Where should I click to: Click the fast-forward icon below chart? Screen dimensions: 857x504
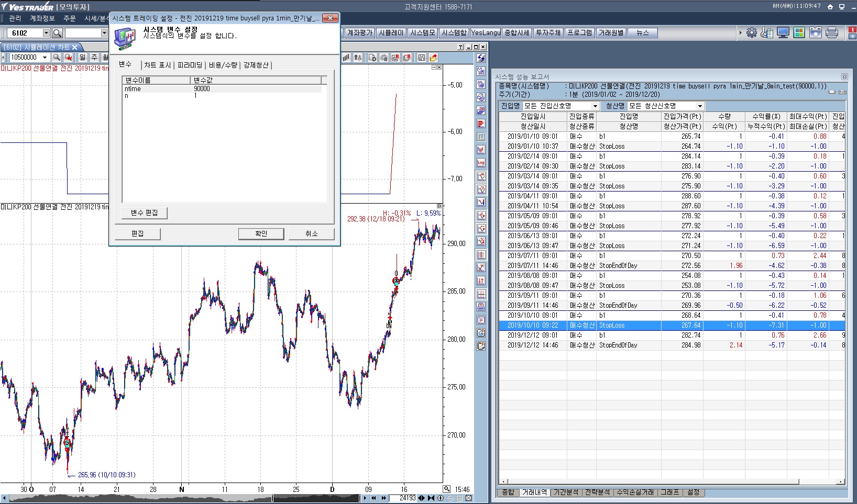pos(384,498)
